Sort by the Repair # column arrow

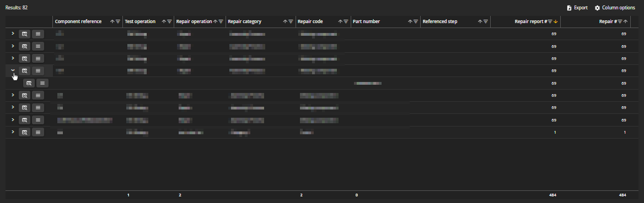[625, 22]
